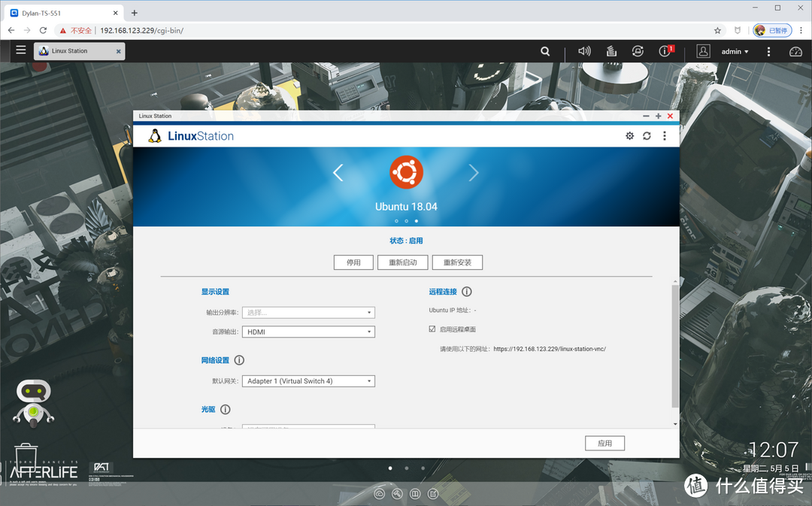812x506 pixels.
Task: Open the 音源输出 HDMI dropdown
Action: [309, 332]
